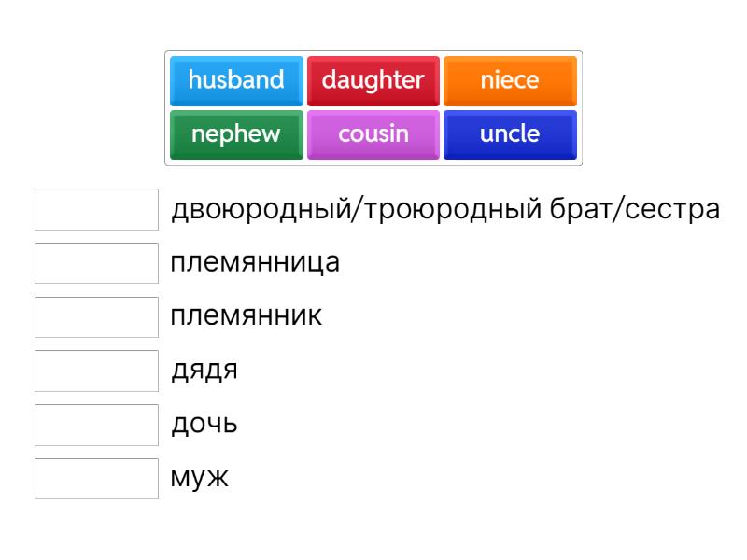
Task: Click the empty box beside 'дочь'
Action: tap(97, 425)
